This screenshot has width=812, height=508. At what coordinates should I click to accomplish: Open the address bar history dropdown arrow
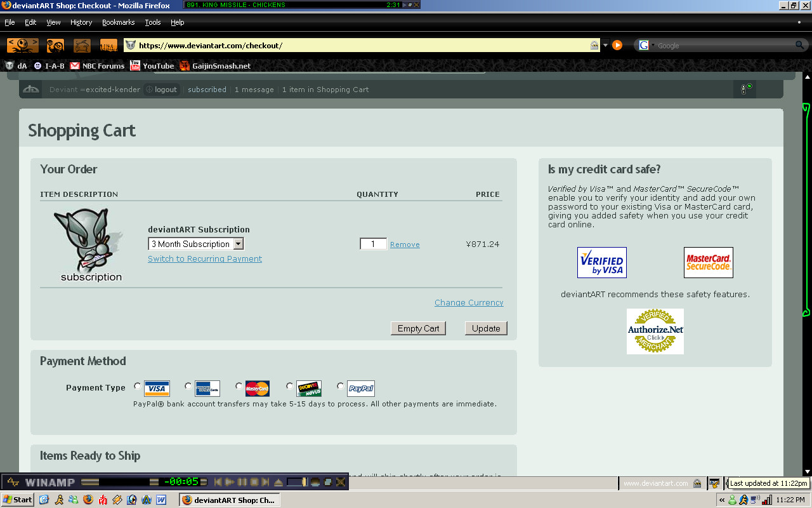coord(605,45)
